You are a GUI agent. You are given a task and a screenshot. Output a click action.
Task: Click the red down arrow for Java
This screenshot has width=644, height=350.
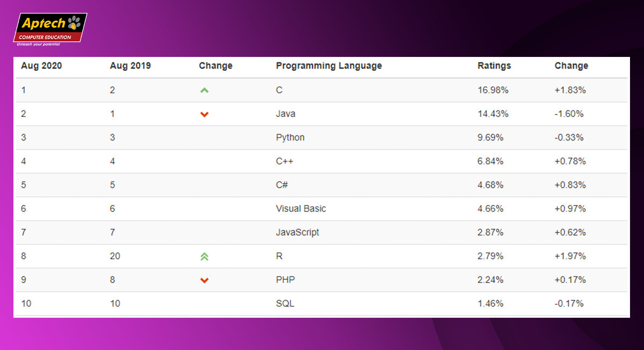pos(204,114)
